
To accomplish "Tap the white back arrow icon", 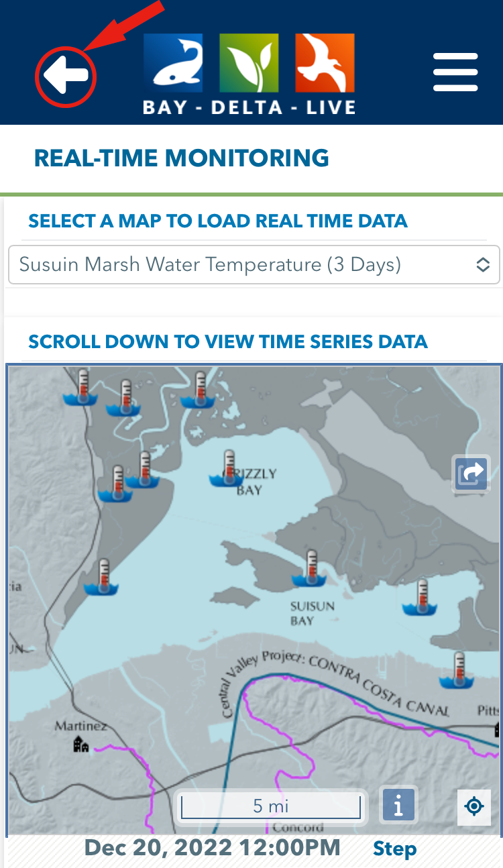I will click(66, 76).
